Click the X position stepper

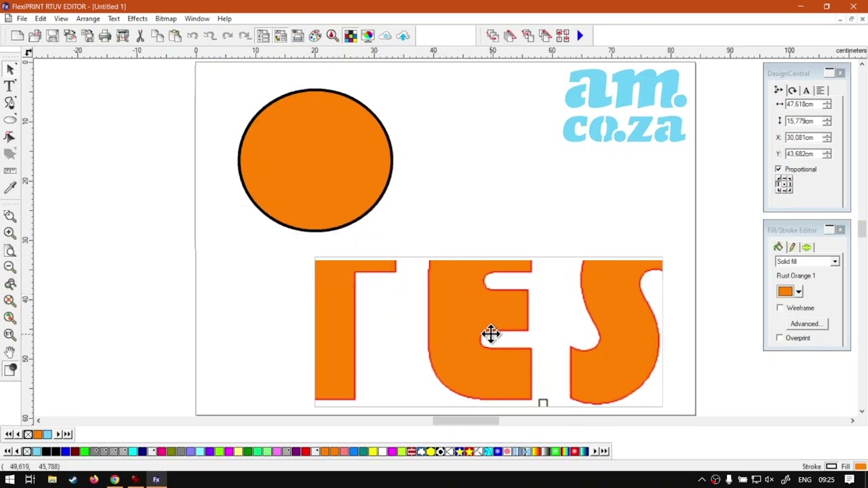pos(827,138)
